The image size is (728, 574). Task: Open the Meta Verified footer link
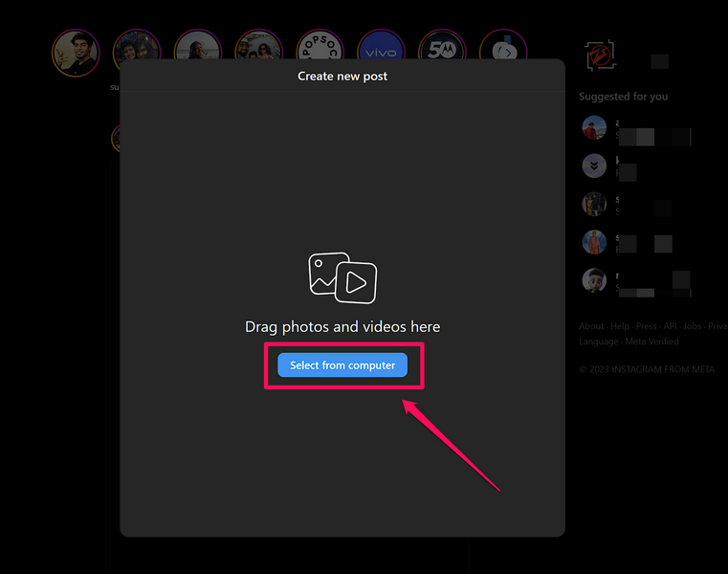pyautogui.click(x=651, y=342)
